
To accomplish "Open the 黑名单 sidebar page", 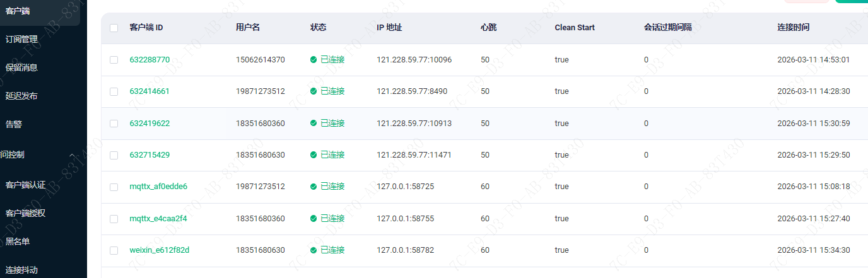I will pos(18,241).
